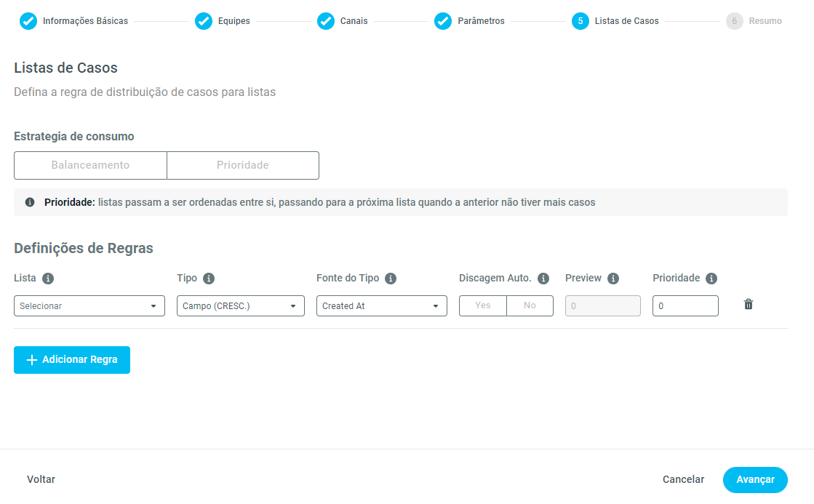The height and width of the screenshot is (504, 814).
Task: Click the info icon next to Lista
Action: coord(48,279)
